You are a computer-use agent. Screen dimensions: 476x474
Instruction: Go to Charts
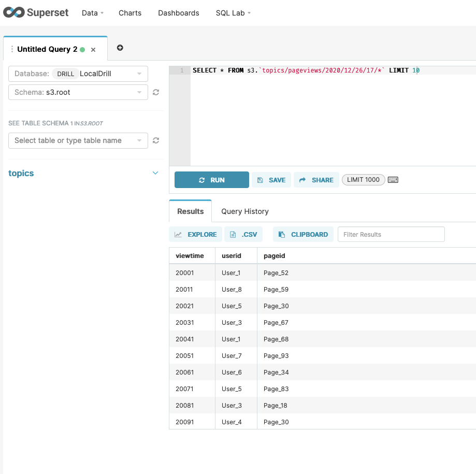130,13
